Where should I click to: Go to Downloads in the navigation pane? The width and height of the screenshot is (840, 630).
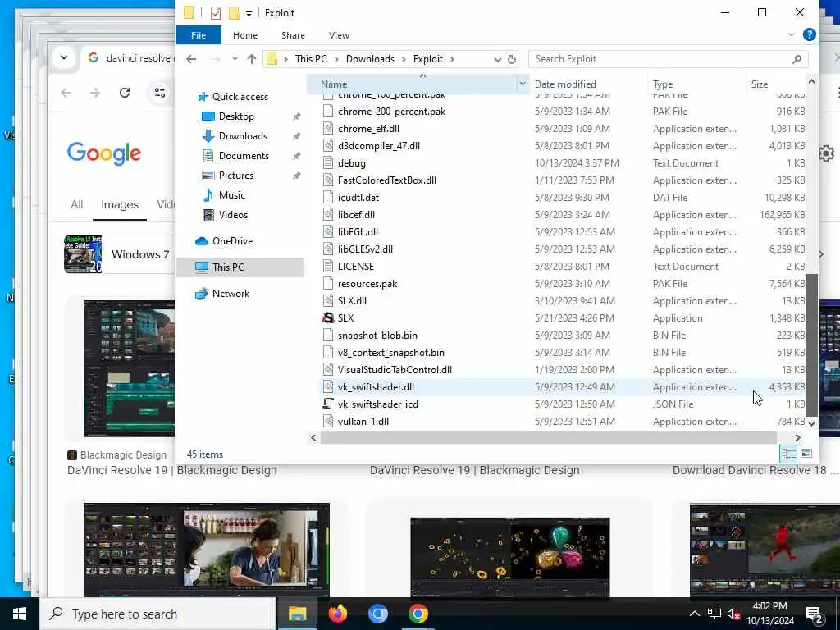pos(243,136)
